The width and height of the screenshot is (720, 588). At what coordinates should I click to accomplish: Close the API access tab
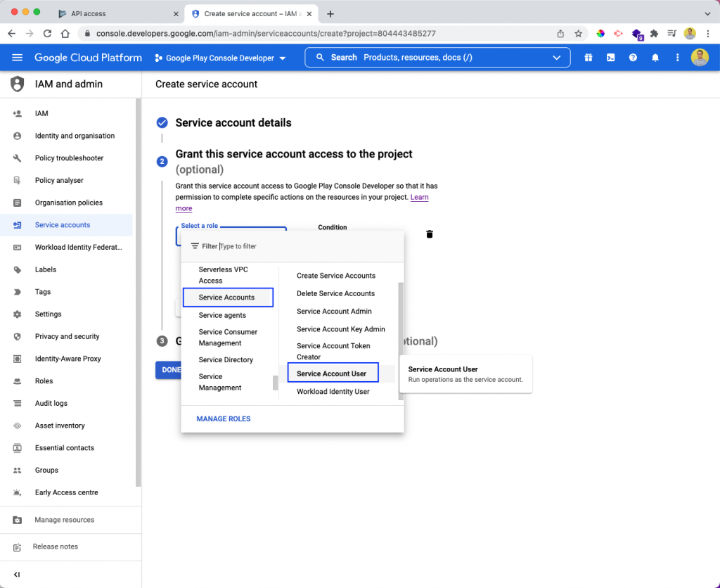(176, 14)
